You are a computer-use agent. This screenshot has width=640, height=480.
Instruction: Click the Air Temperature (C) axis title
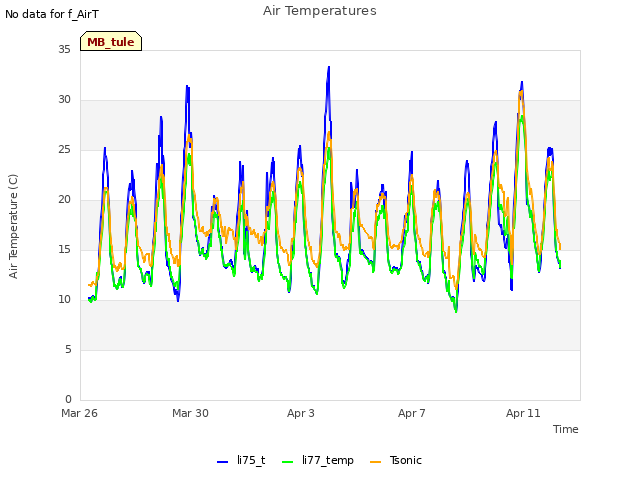click(x=13, y=227)
